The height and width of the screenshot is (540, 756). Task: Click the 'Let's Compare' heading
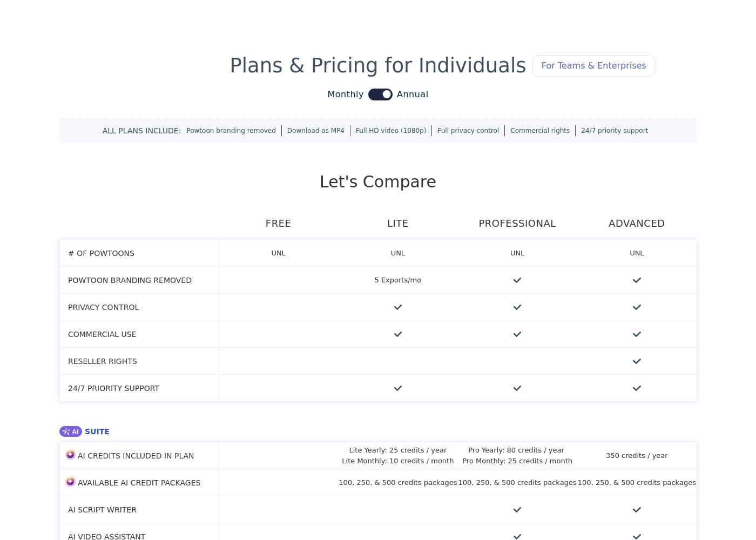(x=378, y=182)
